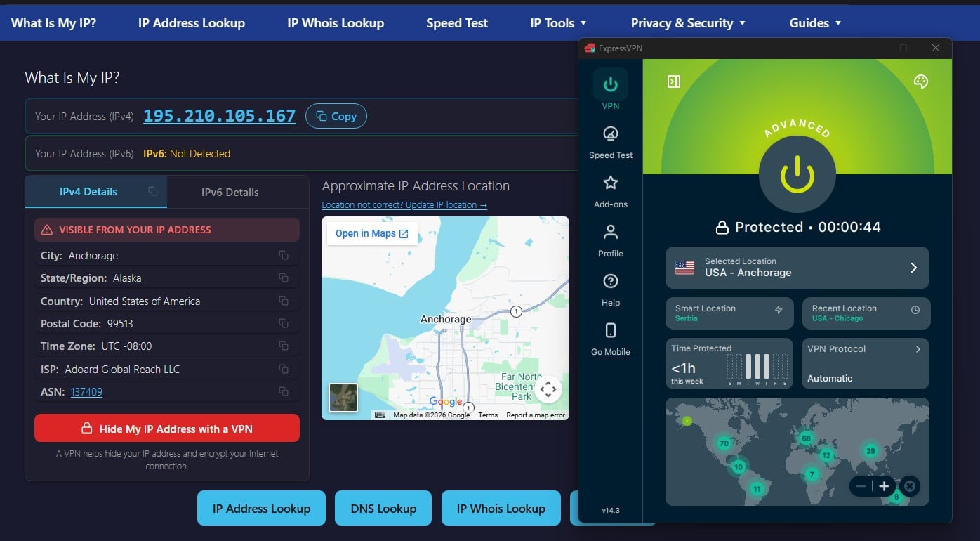The image size is (980, 541).
Task: Copy the City Anchorage value
Action: (284, 256)
